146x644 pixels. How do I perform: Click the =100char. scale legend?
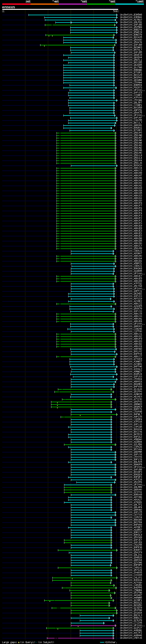pos(108,642)
